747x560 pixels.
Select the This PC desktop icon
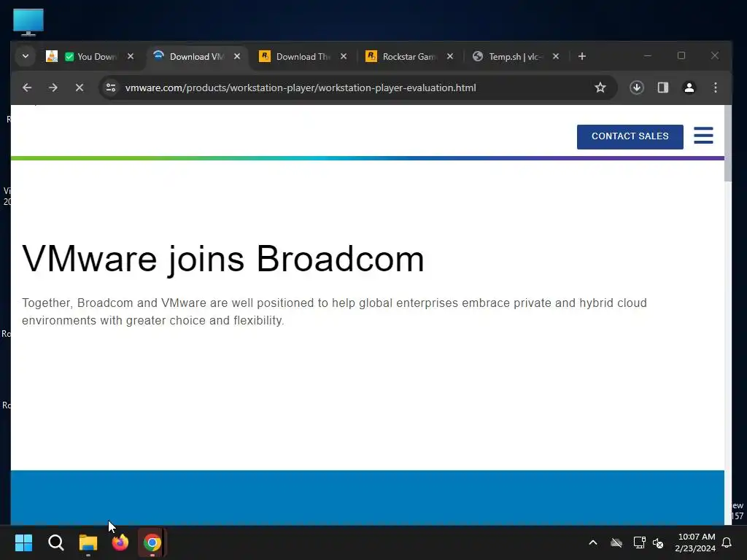click(x=28, y=23)
